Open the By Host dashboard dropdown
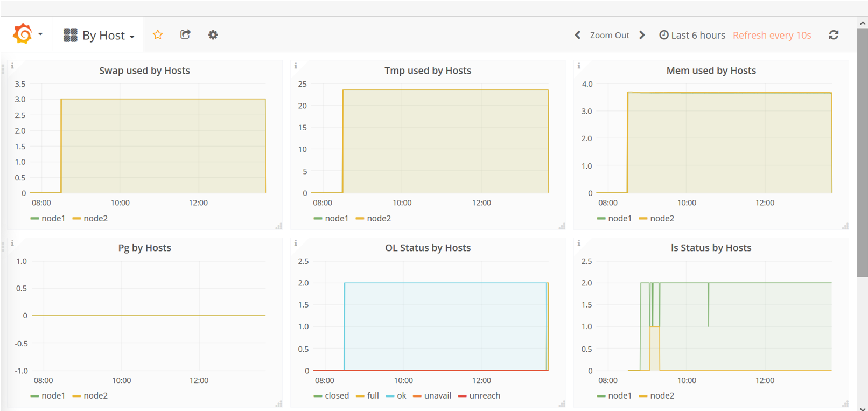This screenshot has height=411, width=868. (99, 35)
